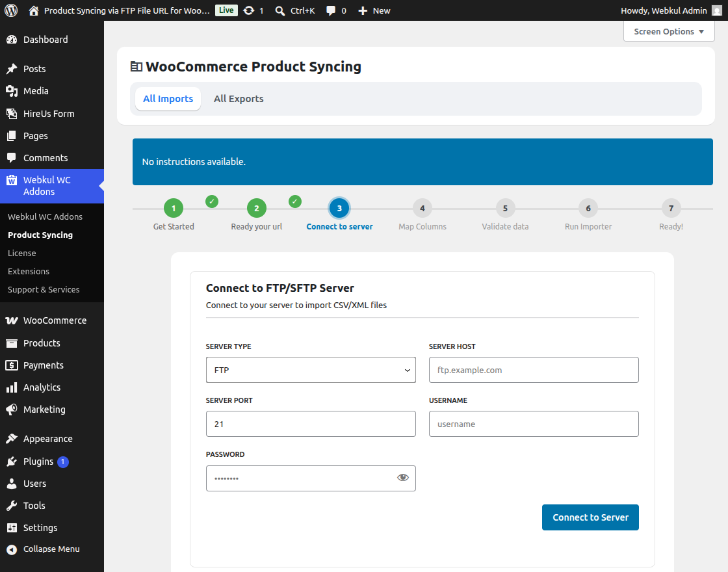Click the WooCommerce logo icon in sidebar

(x=12, y=320)
